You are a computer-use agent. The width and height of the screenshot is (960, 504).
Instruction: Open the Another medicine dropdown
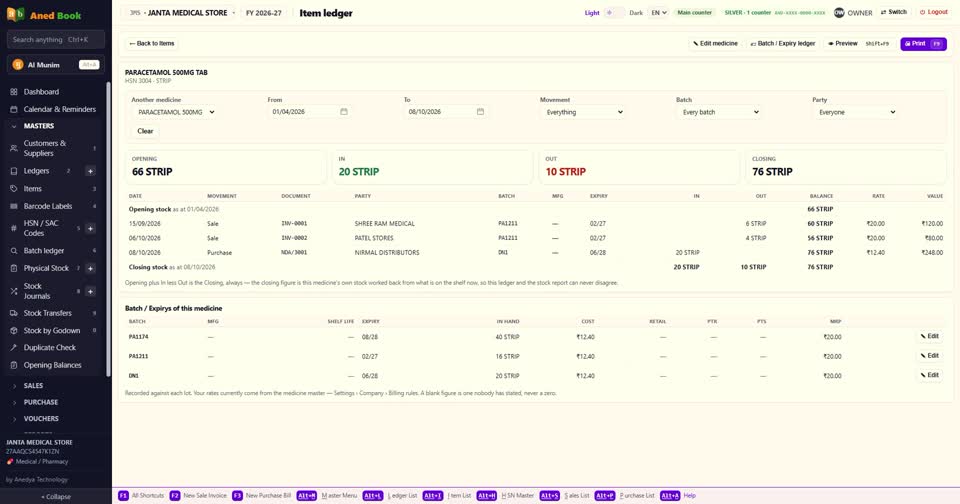click(x=174, y=112)
